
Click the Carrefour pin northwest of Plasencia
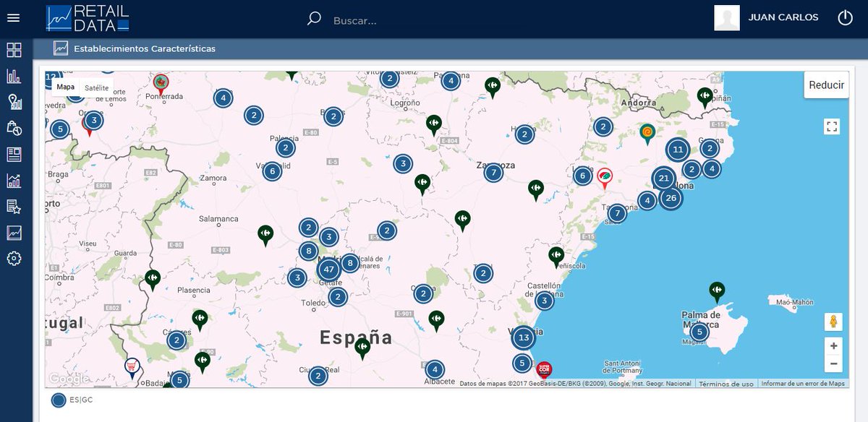click(153, 280)
